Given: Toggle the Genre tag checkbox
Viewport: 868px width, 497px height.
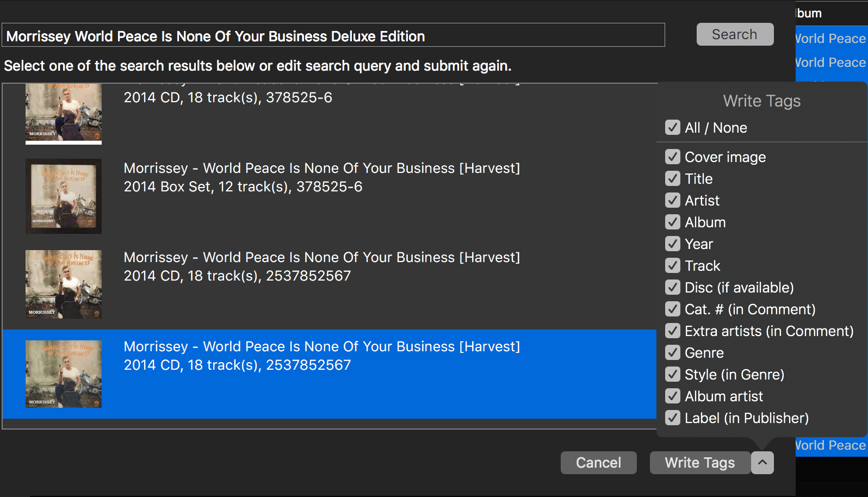Looking at the screenshot, I should click(x=673, y=353).
